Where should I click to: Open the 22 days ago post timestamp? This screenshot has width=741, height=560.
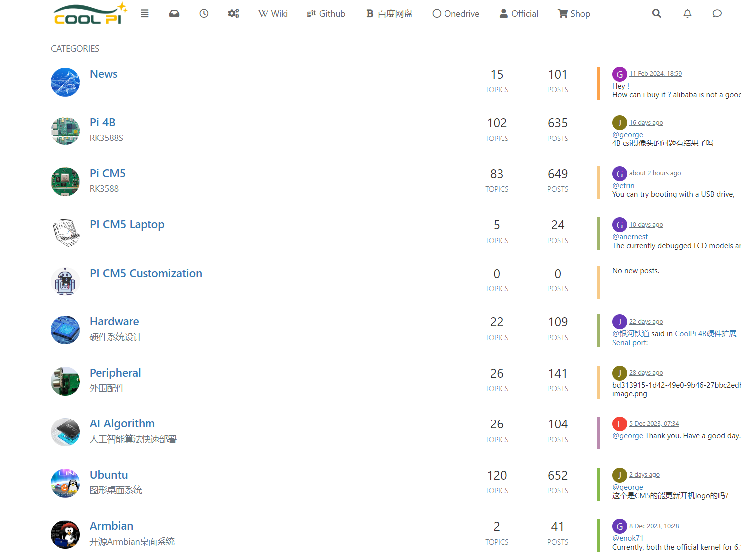click(646, 322)
